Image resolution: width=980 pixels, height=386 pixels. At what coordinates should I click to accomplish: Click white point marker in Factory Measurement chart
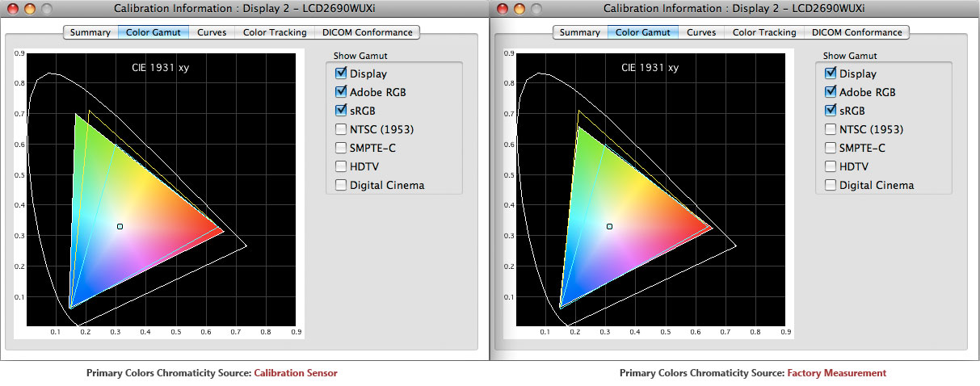point(609,227)
